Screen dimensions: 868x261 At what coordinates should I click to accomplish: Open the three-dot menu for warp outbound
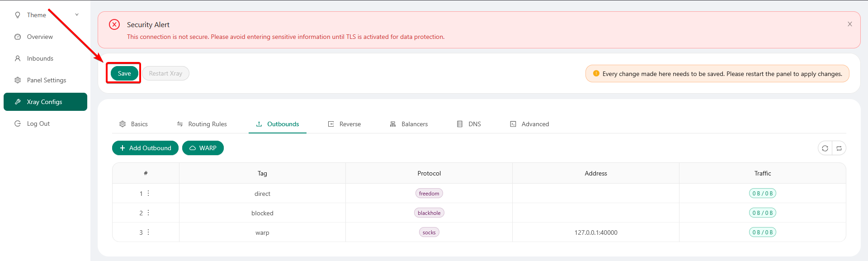(148, 233)
